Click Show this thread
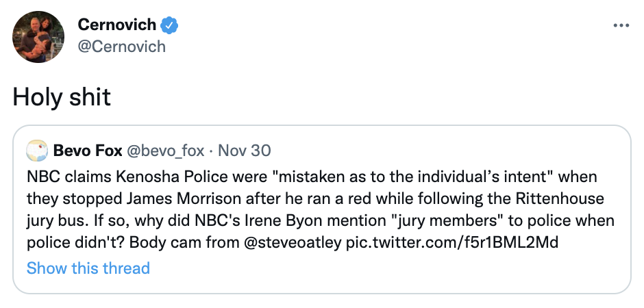644x308 pixels. (88, 268)
